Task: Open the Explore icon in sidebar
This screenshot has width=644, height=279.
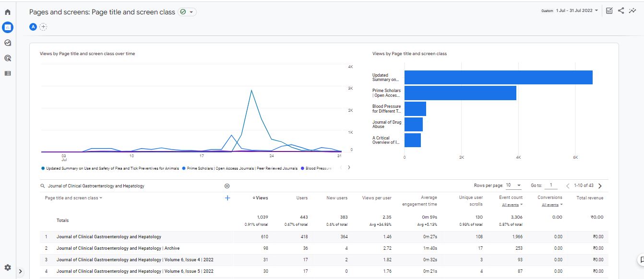Action: [x=8, y=43]
